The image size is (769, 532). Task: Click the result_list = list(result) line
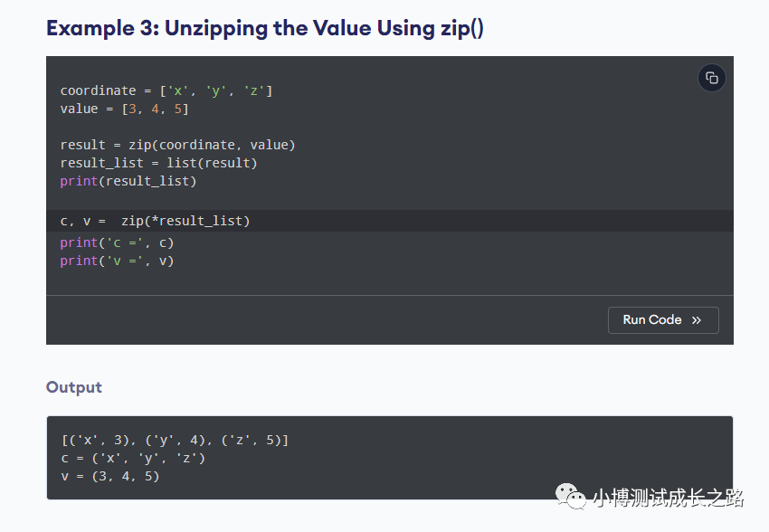[x=159, y=163]
